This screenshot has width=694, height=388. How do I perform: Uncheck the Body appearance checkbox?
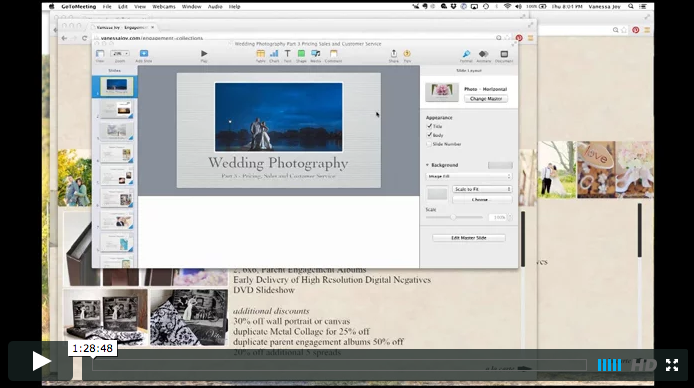429,135
